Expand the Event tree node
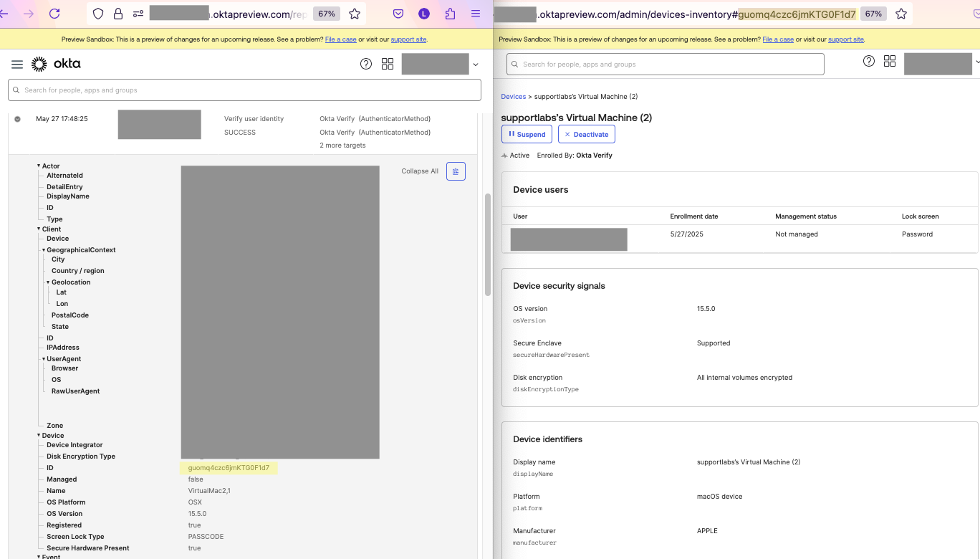 pyautogui.click(x=39, y=556)
